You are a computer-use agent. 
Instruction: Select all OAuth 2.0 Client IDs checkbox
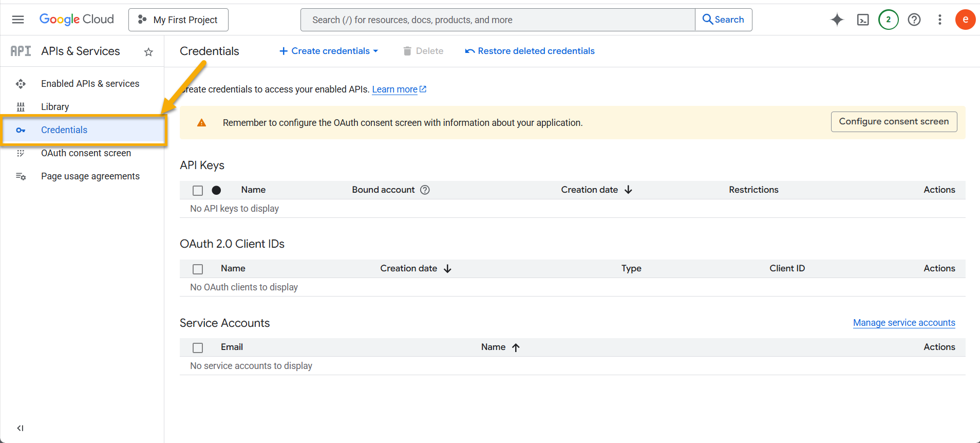[x=198, y=269]
